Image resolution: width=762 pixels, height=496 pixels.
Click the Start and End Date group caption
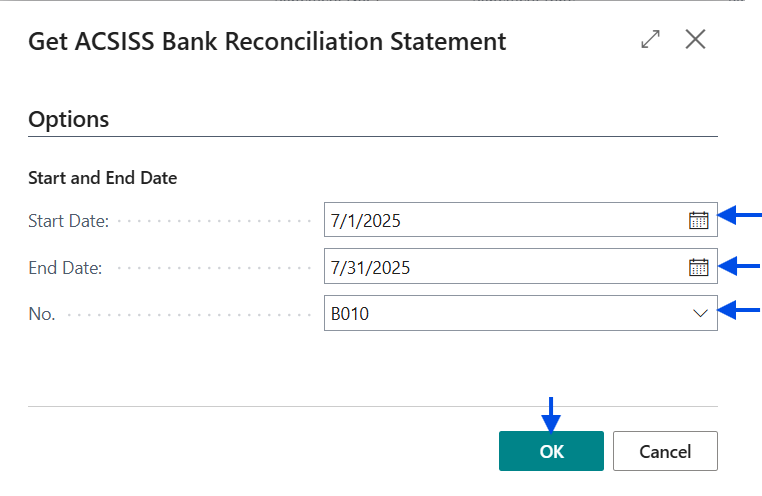point(102,178)
